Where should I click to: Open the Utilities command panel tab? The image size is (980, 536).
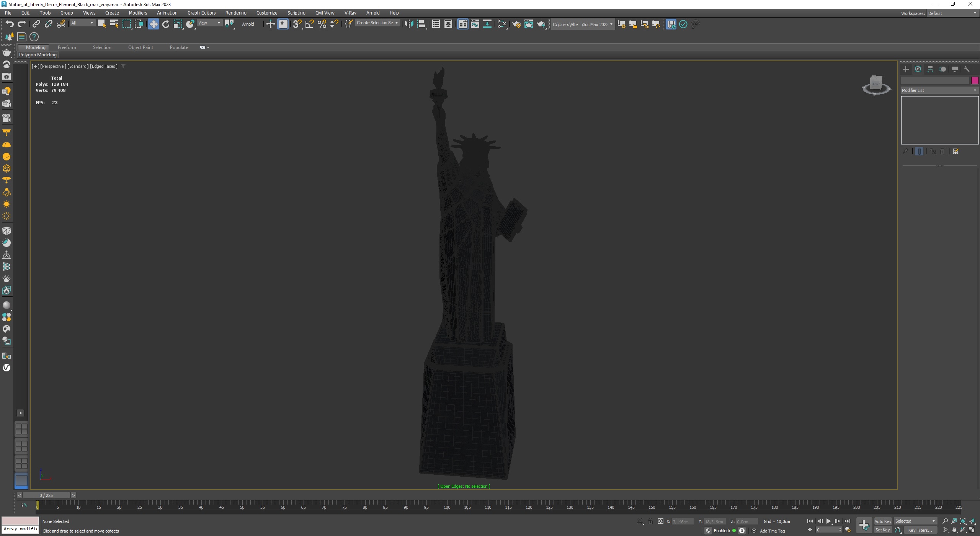tap(967, 69)
